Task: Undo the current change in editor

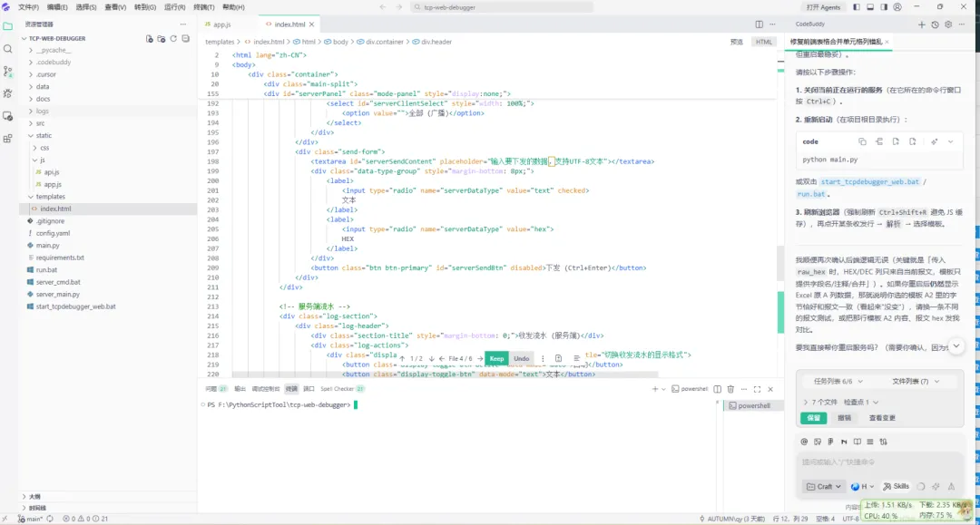Action: pyautogui.click(x=521, y=358)
